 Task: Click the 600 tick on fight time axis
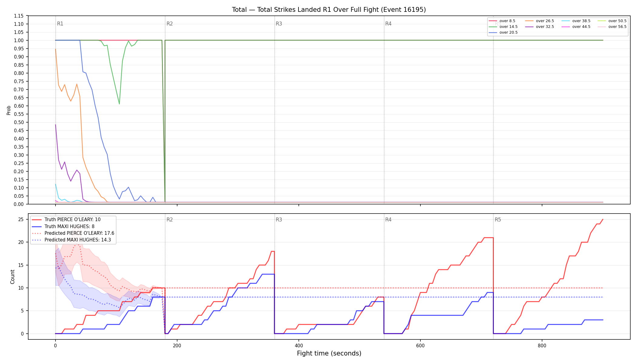coord(420,345)
